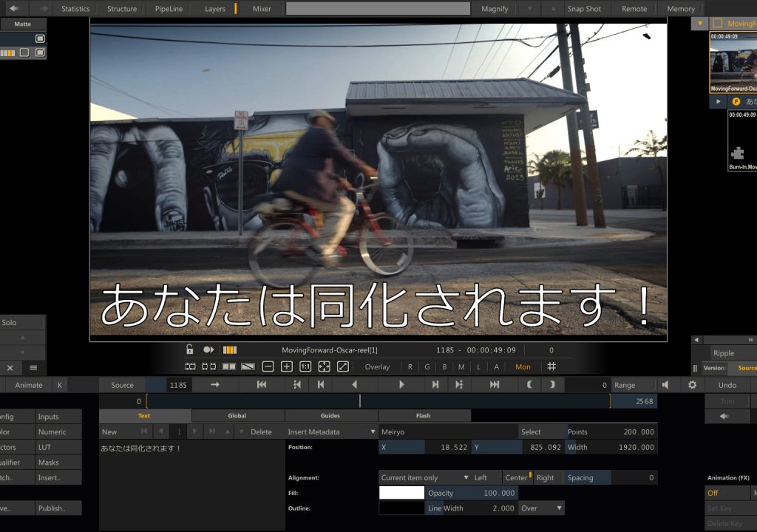Screen dimensions: 757x532
Task: Toggle the R channel view
Action: click(x=410, y=367)
